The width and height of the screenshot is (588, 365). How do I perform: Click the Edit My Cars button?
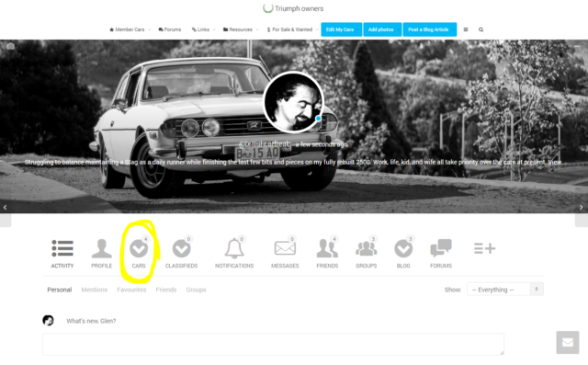[x=341, y=29]
